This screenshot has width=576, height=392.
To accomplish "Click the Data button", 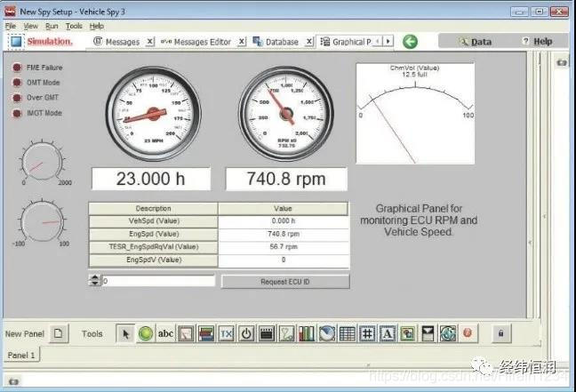I will click(475, 42).
